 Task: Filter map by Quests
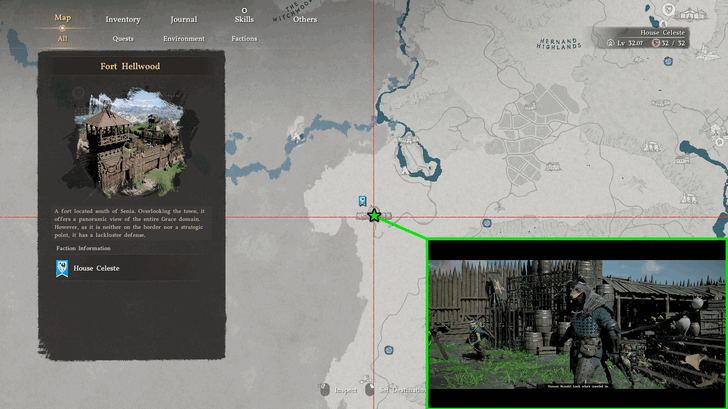(x=123, y=39)
